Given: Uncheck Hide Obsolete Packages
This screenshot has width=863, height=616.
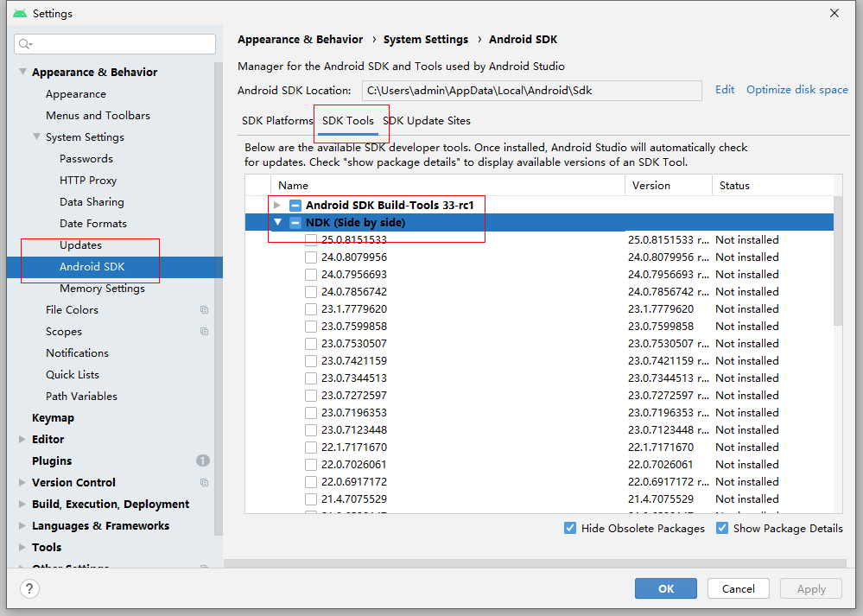Looking at the screenshot, I should [570, 528].
